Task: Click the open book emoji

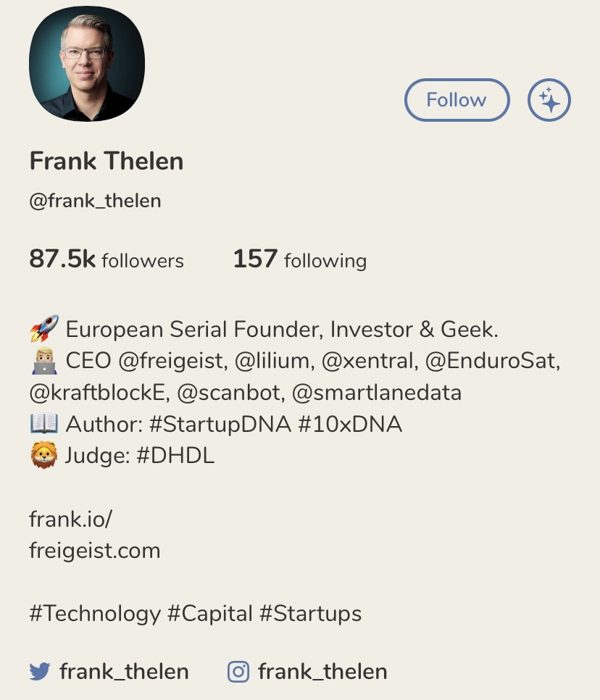Action: tap(43, 424)
